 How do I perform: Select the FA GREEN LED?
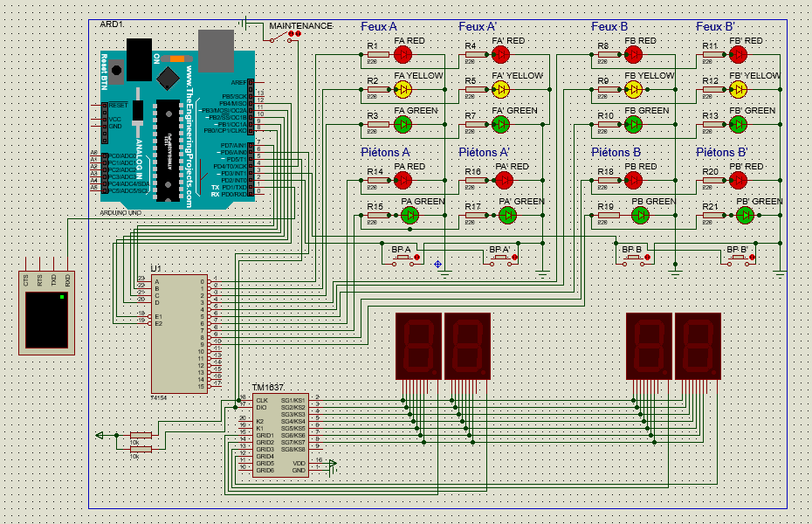coord(403,124)
